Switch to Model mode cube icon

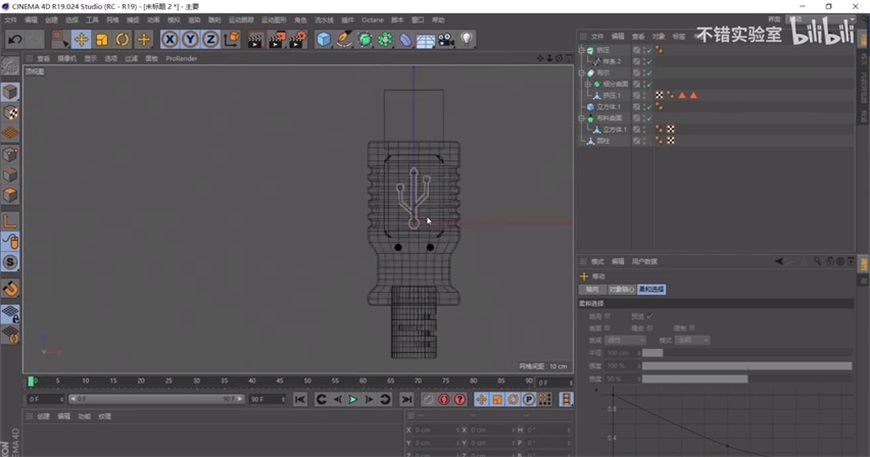(x=10, y=92)
